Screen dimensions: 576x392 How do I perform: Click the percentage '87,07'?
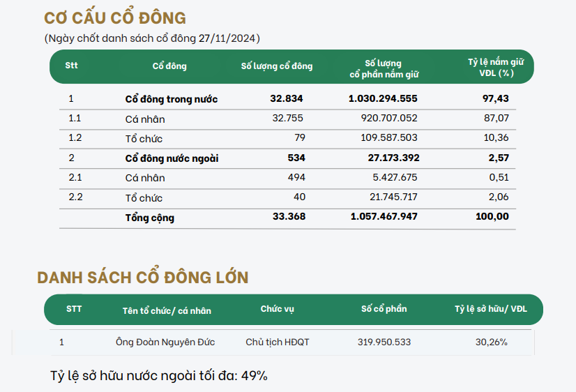(497, 118)
